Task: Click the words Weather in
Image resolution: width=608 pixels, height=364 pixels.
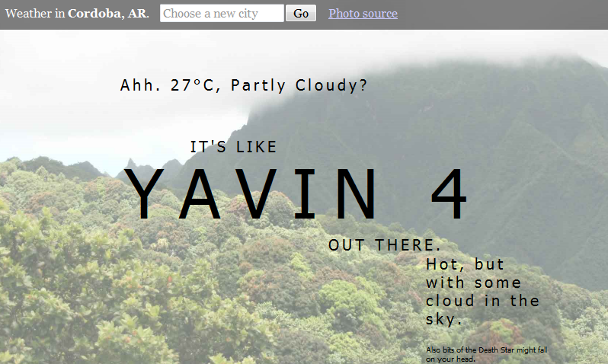Action: 35,13
